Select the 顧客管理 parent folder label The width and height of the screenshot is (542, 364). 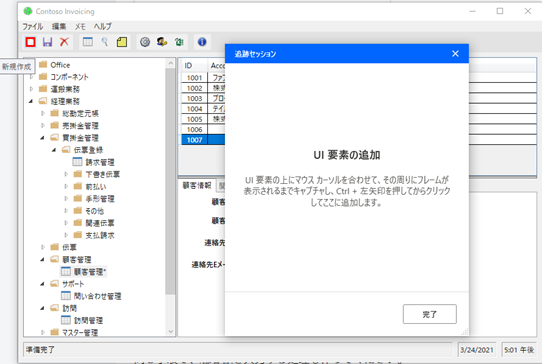pos(77,260)
